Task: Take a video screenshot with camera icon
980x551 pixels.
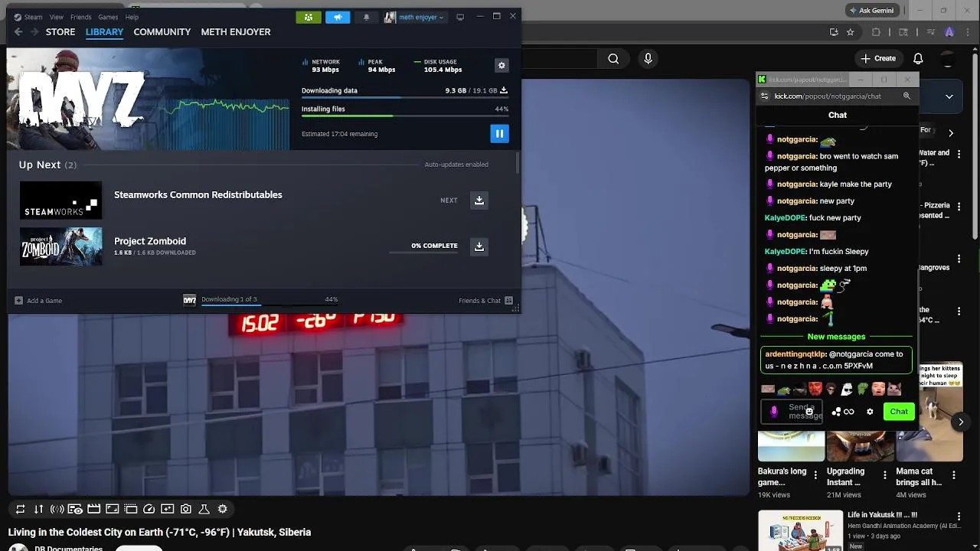Action: [186, 509]
